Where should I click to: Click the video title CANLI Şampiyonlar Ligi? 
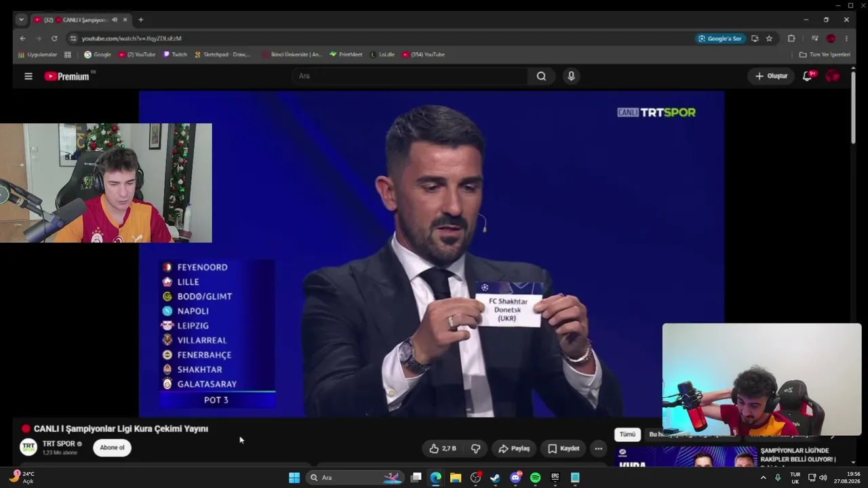[121, 429]
